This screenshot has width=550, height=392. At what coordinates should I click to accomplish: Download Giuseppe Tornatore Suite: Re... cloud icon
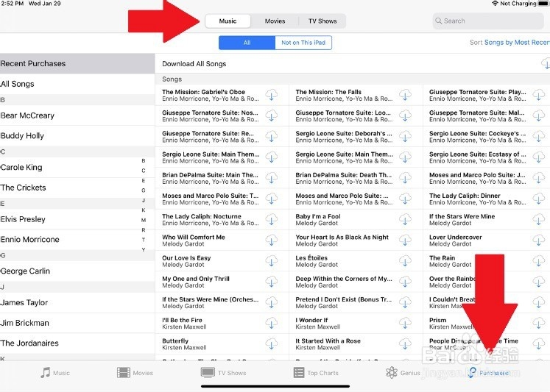[x=271, y=136]
